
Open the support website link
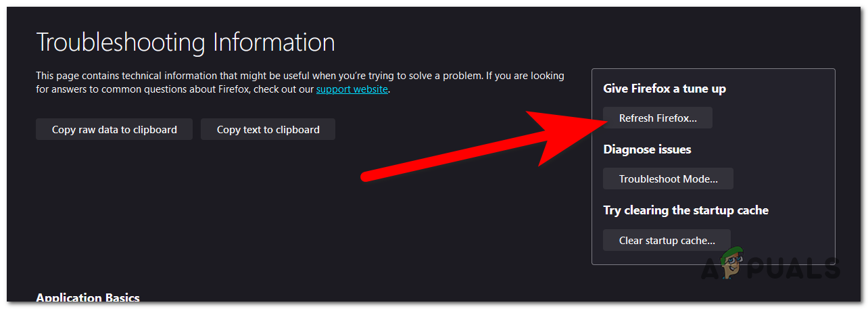352,89
